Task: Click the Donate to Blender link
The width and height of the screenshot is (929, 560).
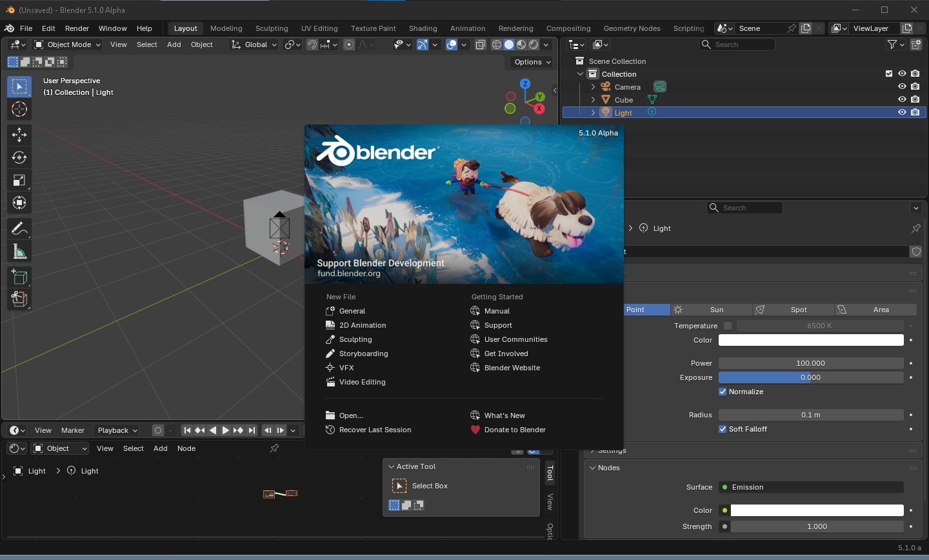Action: click(x=514, y=430)
